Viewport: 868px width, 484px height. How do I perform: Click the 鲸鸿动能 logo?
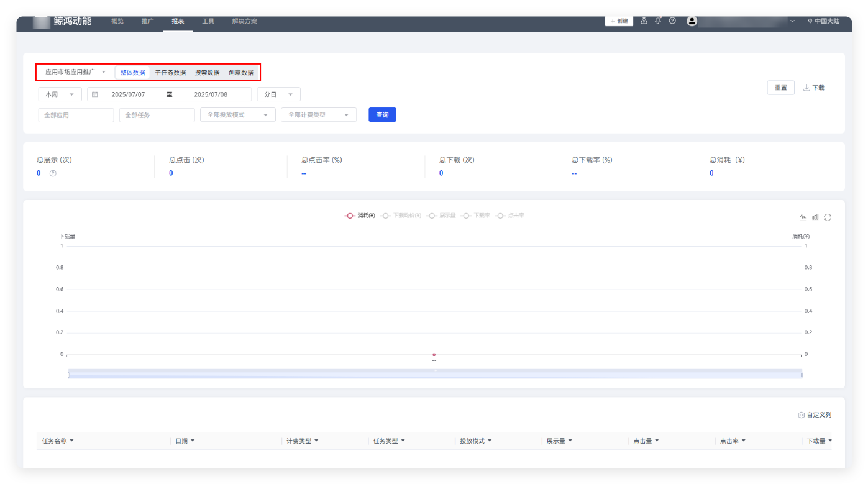click(62, 21)
